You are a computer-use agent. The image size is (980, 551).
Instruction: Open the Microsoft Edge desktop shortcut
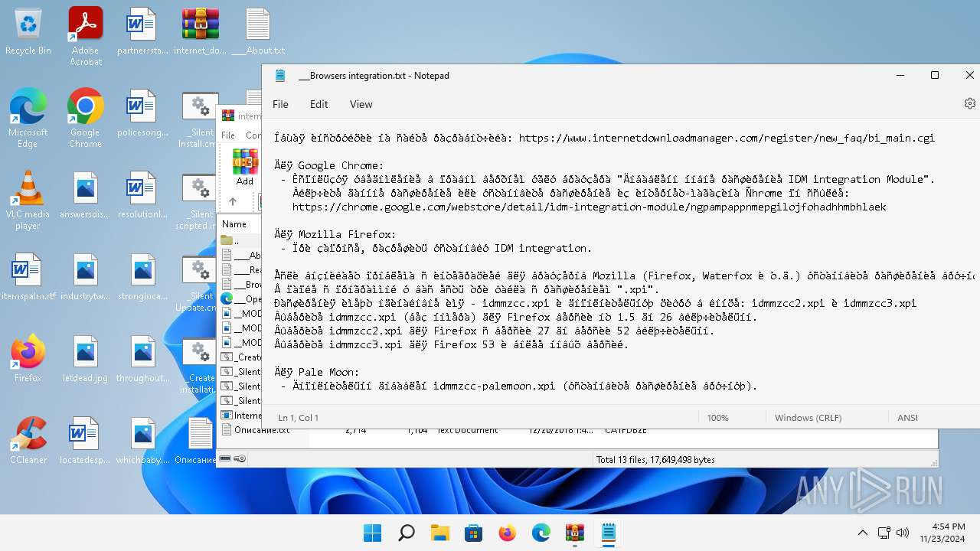click(28, 118)
